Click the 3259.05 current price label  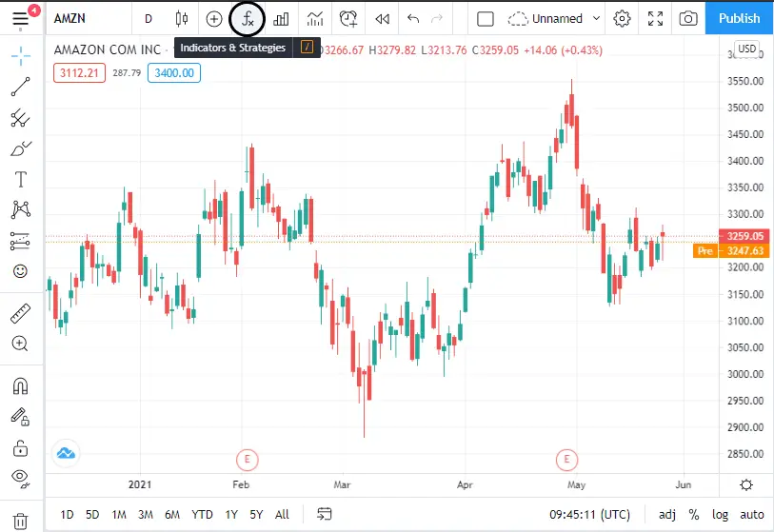point(744,236)
